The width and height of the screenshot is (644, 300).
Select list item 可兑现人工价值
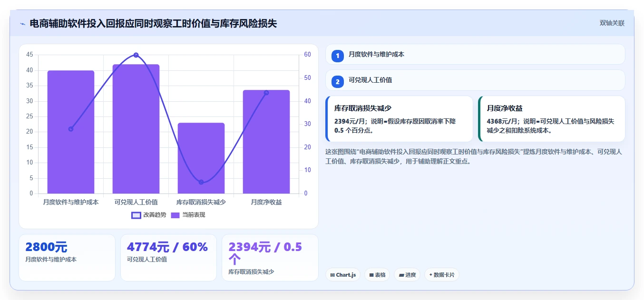click(475, 80)
